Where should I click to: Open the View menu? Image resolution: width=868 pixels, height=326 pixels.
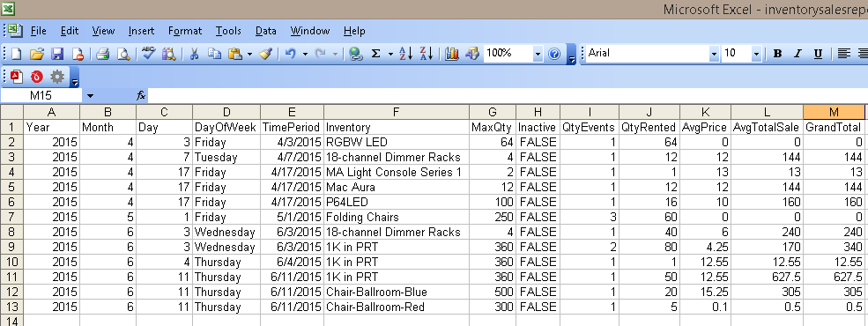click(x=103, y=31)
